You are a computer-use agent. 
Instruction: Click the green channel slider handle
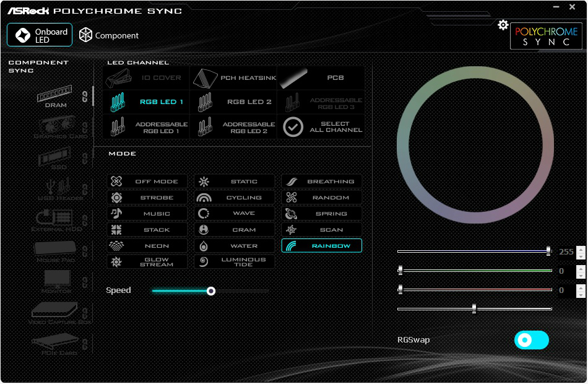coord(400,270)
